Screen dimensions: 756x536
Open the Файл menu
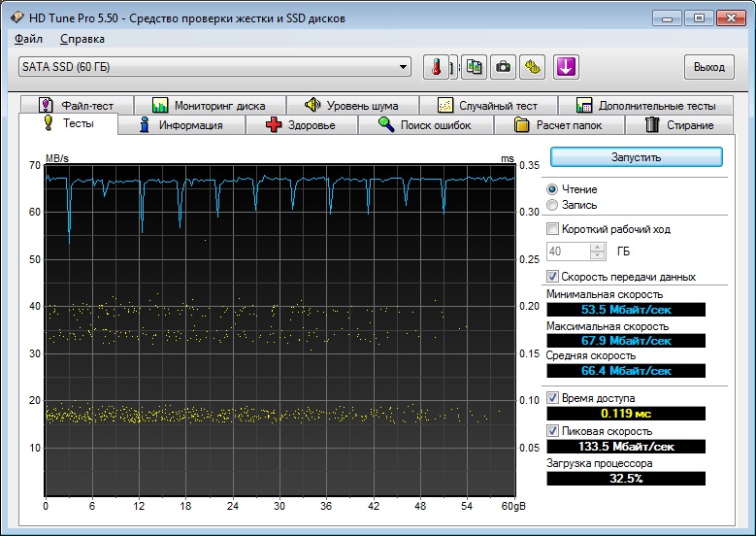click(28, 39)
